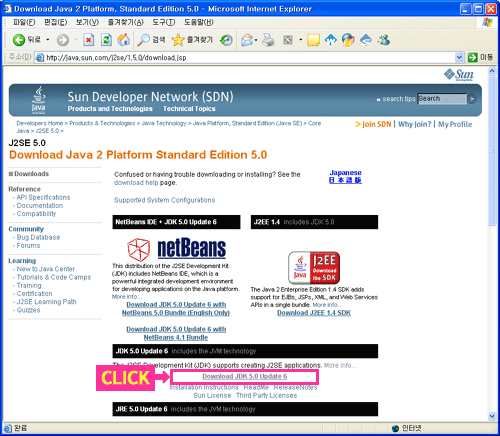
Task: Open the 도구(T) menu
Action: (x=164, y=22)
